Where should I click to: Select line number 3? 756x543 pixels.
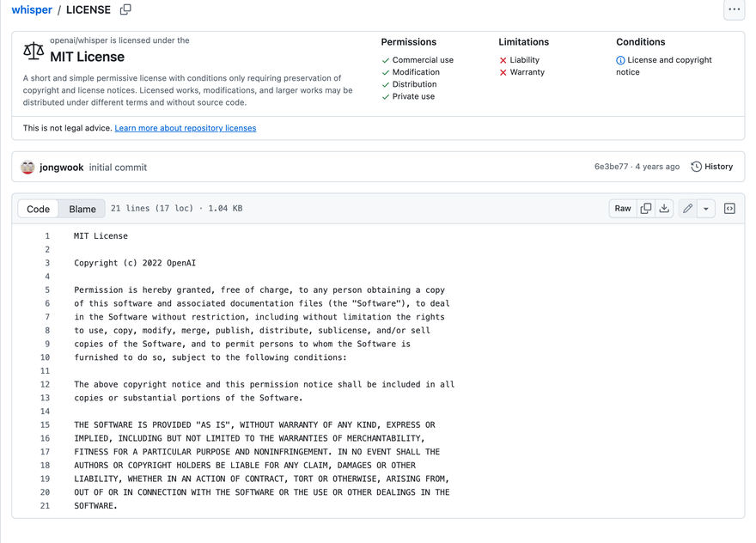pos(47,263)
